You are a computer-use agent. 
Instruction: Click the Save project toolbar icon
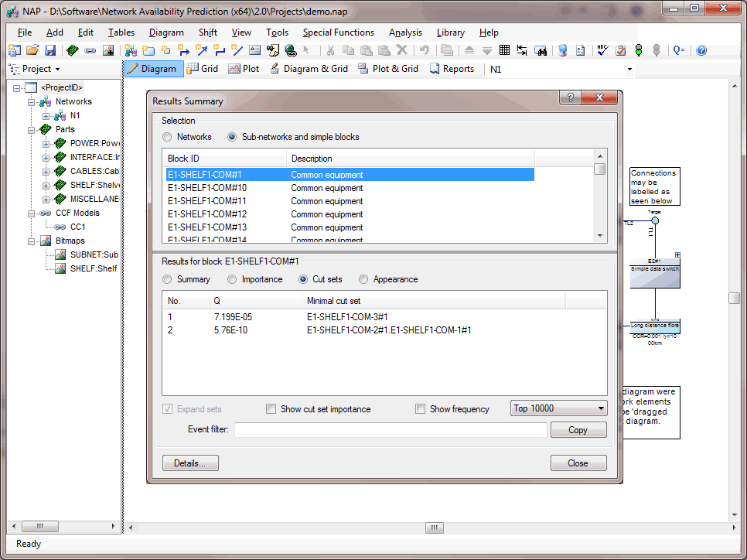tap(50, 50)
